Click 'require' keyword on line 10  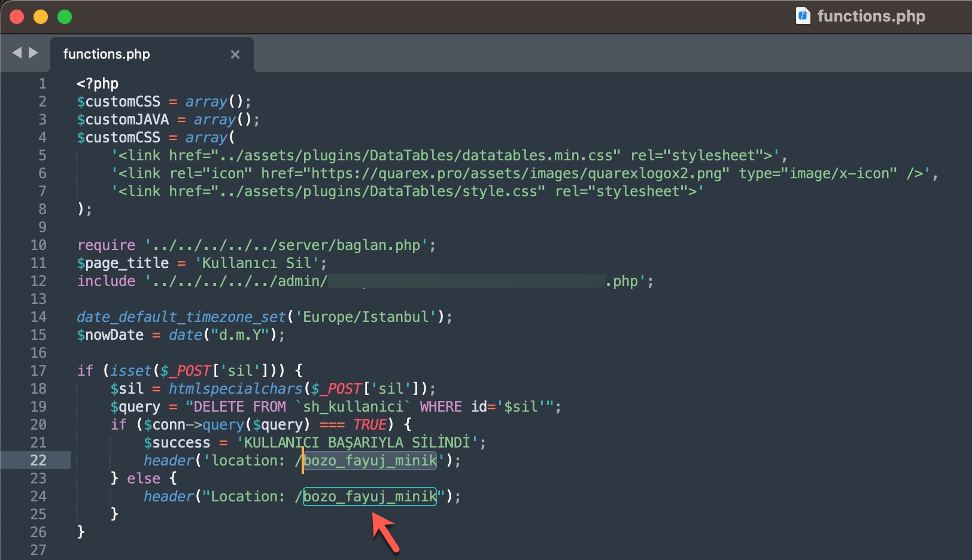click(x=107, y=245)
